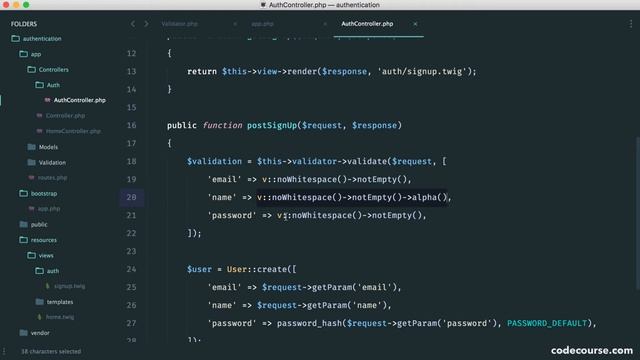Click the $validation variable on line 18
Viewport: 640px width, 360px height.
214,161
